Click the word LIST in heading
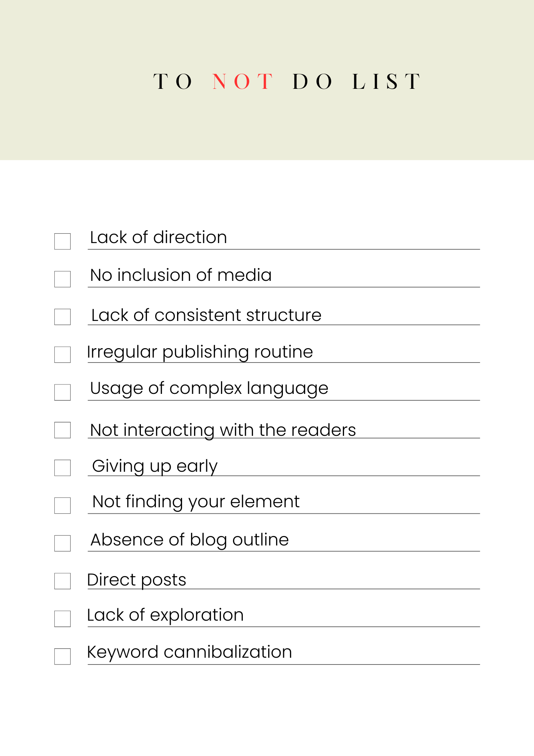Viewport: 534px width, 756px height. 386,81
